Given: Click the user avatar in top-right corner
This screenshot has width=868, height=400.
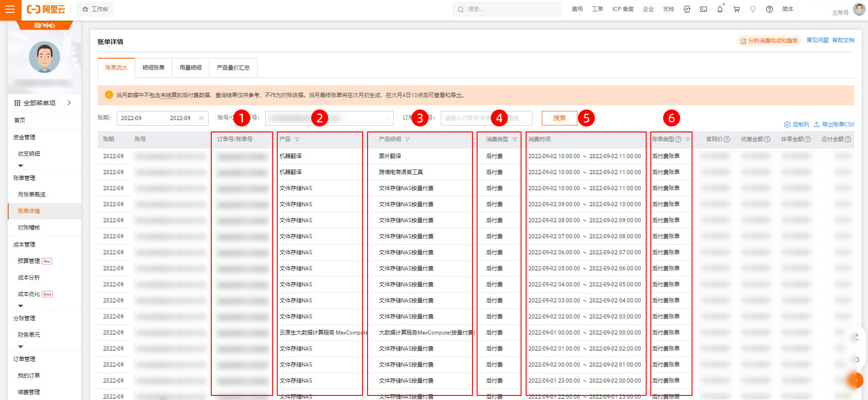Looking at the screenshot, I should 859,9.
